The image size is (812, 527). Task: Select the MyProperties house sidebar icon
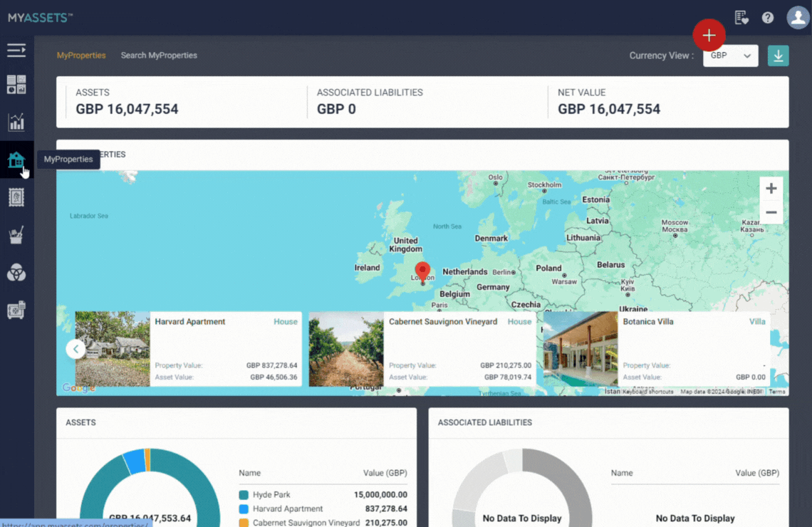click(x=16, y=160)
